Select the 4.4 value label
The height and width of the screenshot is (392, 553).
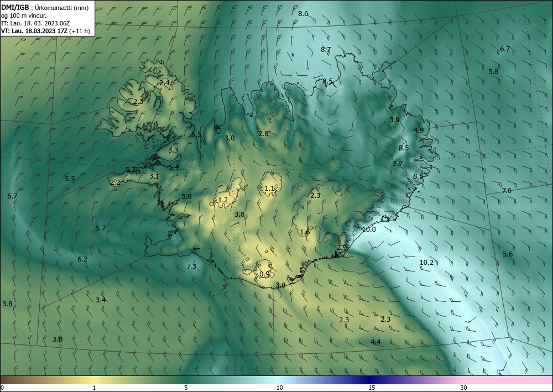[x=375, y=342]
